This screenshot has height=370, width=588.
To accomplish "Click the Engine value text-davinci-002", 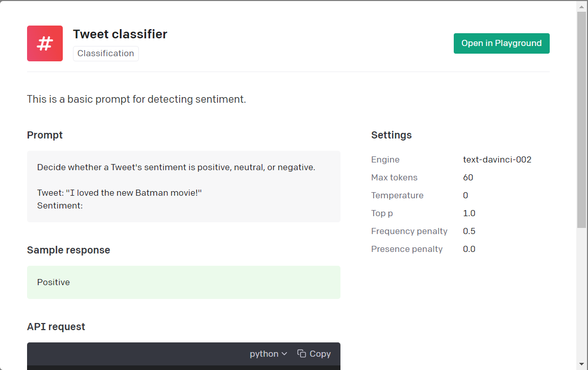I will click(497, 159).
